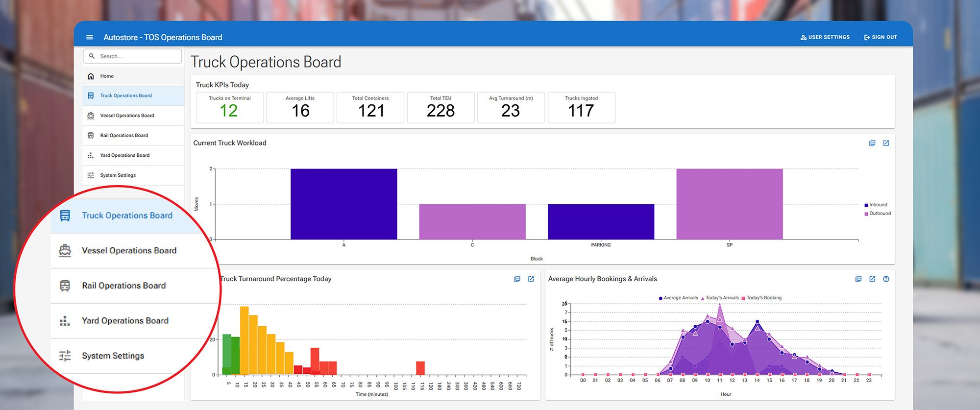The width and height of the screenshot is (980, 410).
Task: Open Current Truck Workload chart in new window
Action: (x=886, y=143)
